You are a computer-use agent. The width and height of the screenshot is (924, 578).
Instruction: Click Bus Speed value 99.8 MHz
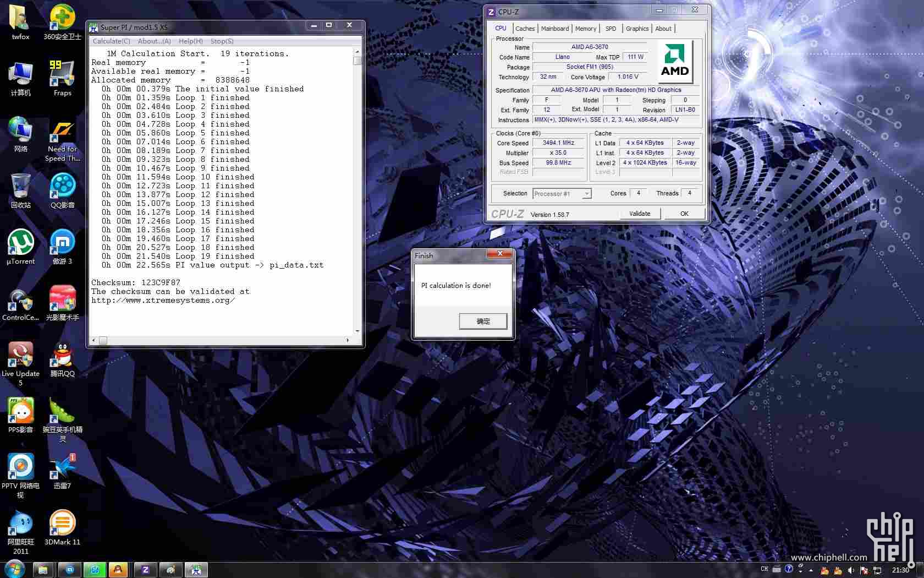[558, 163]
